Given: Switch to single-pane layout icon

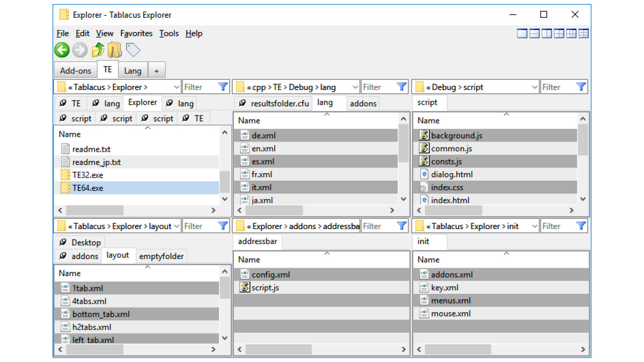Looking at the screenshot, I should (522, 33).
